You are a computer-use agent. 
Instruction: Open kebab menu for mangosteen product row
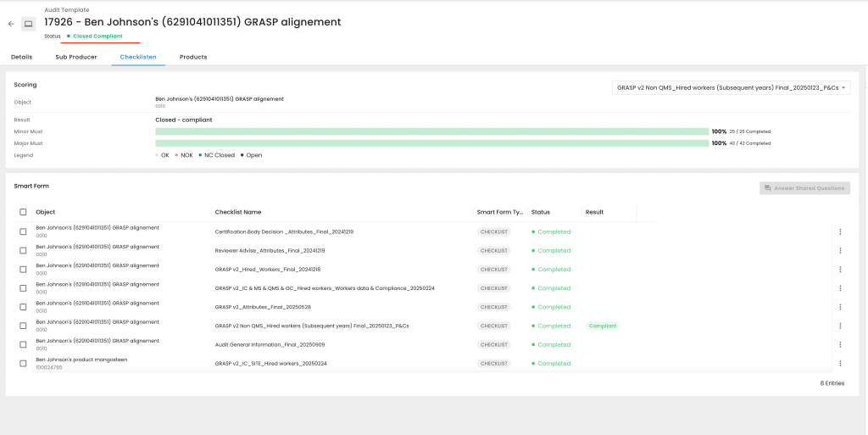(840, 363)
